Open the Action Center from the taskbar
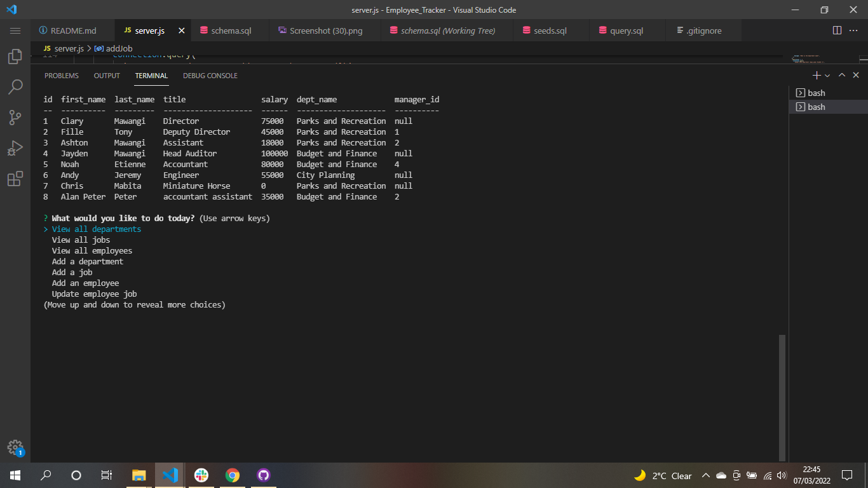Image resolution: width=868 pixels, height=488 pixels. click(847, 475)
